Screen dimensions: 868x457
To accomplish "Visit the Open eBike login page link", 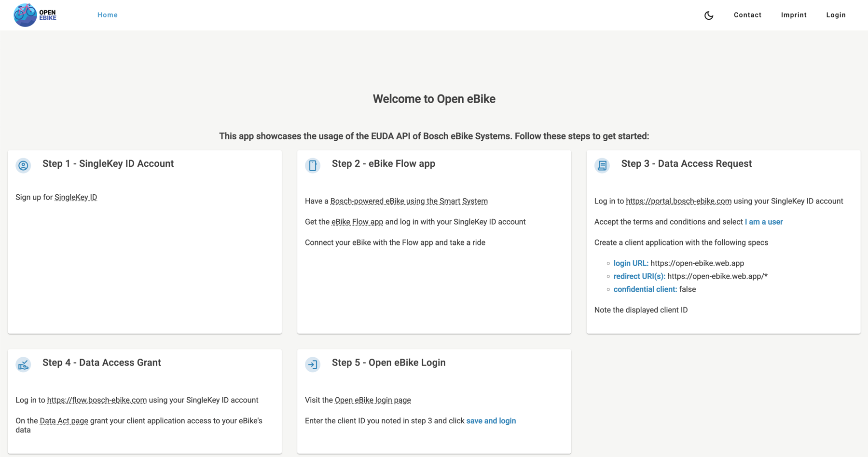I will pos(372,400).
